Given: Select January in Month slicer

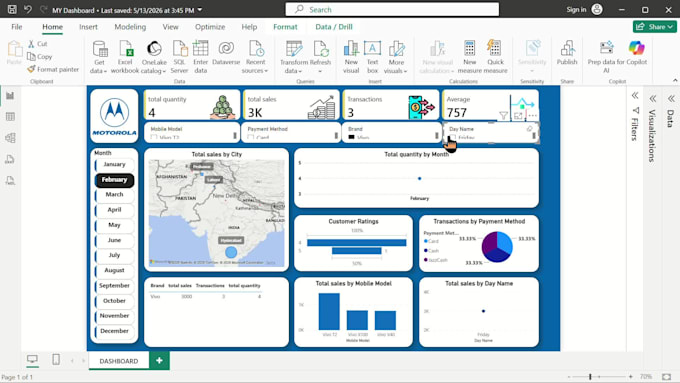Looking at the screenshot, I should tap(114, 164).
